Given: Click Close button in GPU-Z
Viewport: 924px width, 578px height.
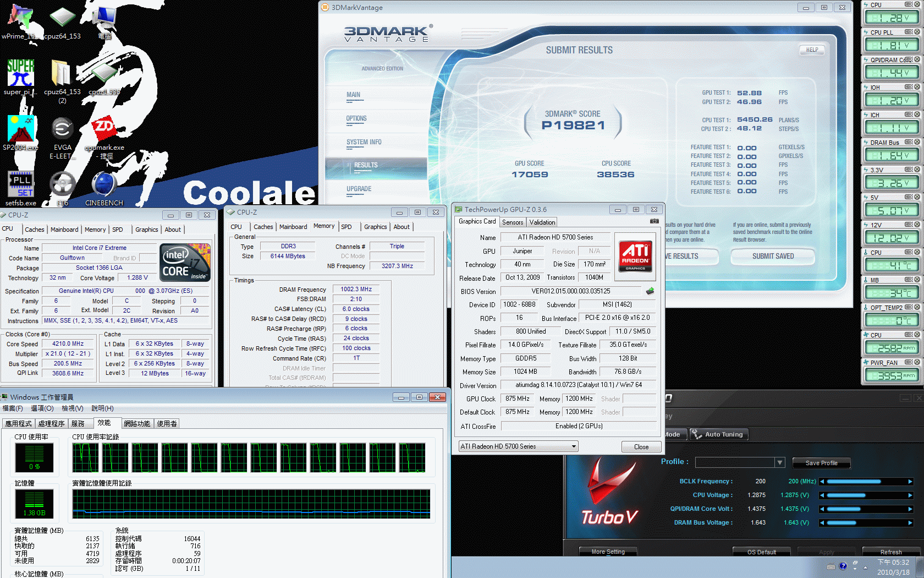Looking at the screenshot, I should [x=641, y=447].
